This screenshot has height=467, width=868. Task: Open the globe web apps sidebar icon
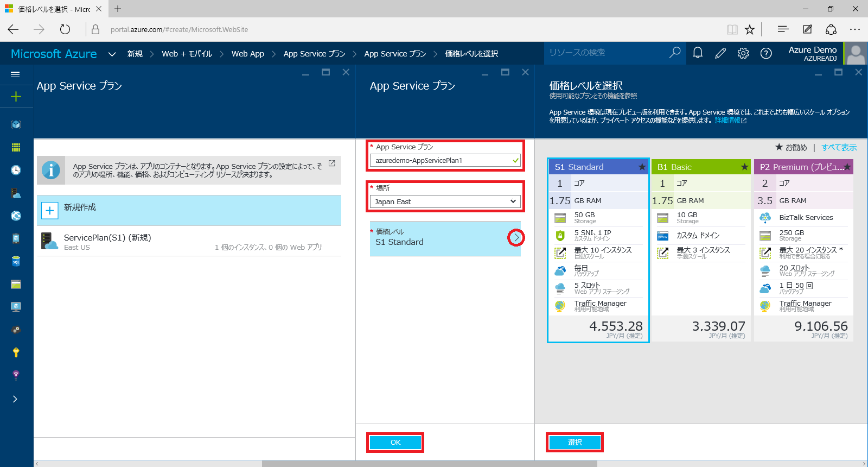[x=16, y=216]
